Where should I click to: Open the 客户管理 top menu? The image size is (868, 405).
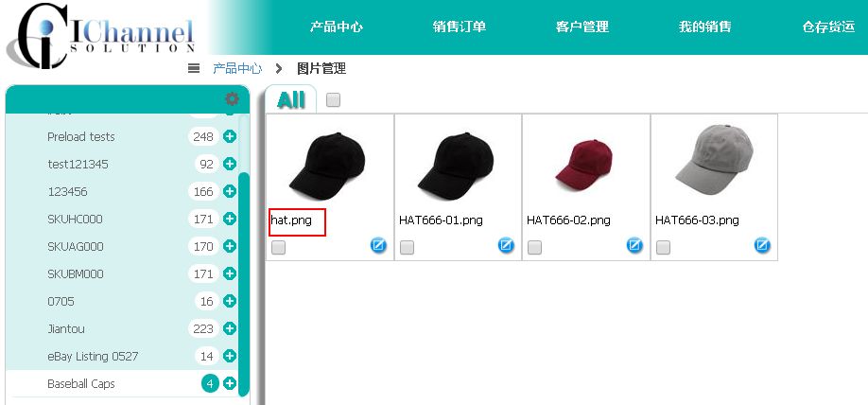click(582, 26)
